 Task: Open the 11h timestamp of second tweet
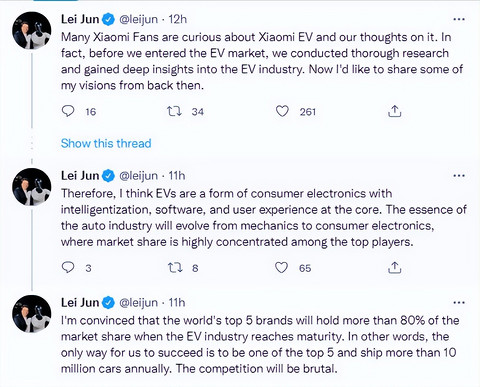point(177,176)
